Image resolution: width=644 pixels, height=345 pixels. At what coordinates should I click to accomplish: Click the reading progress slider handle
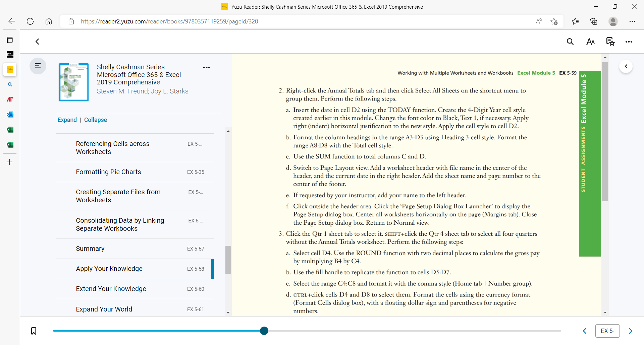pyautogui.click(x=264, y=331)
